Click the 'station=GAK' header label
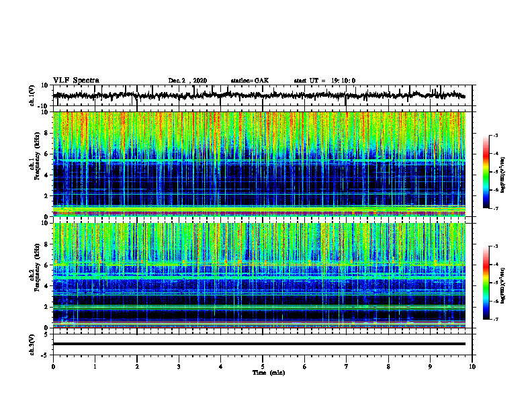 point(250,81)
